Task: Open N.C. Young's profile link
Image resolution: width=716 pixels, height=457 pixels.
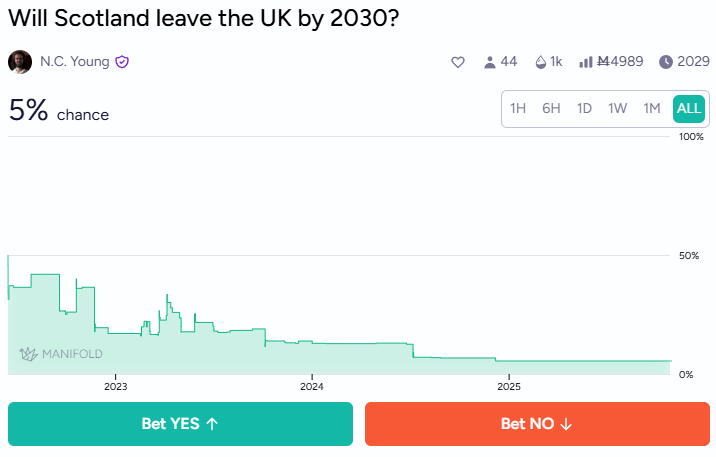Action: coord(75,62)
